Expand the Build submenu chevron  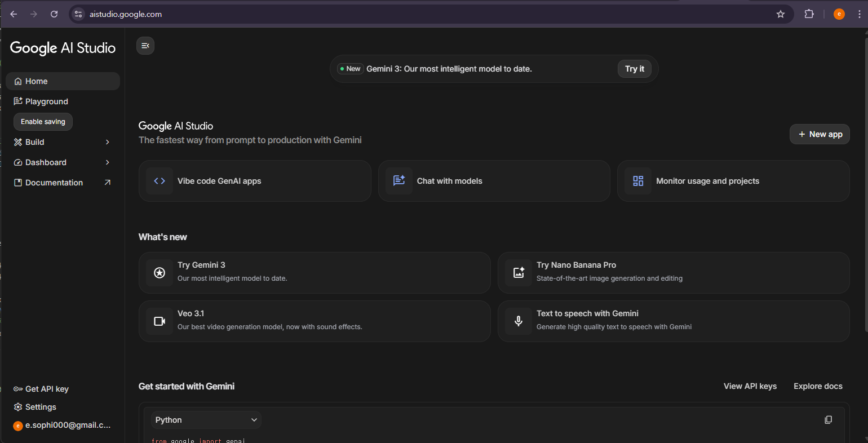tap(108, 142)
